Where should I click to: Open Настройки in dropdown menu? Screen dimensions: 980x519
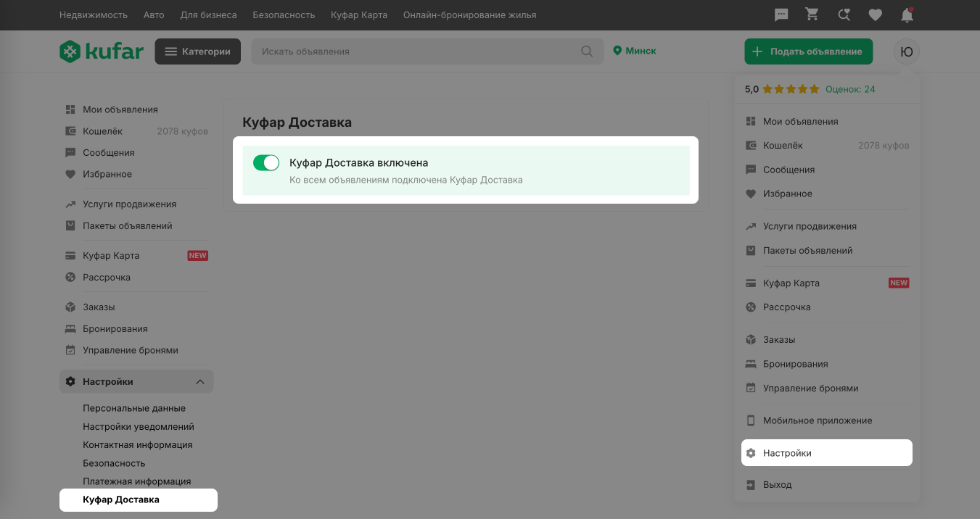(x=827, y=453)
